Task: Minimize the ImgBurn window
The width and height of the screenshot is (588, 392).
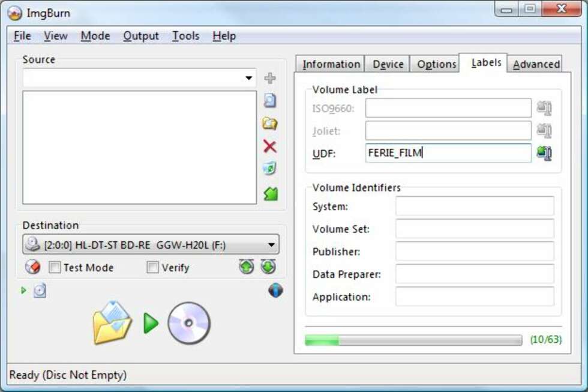Action: tap(506, 9)
